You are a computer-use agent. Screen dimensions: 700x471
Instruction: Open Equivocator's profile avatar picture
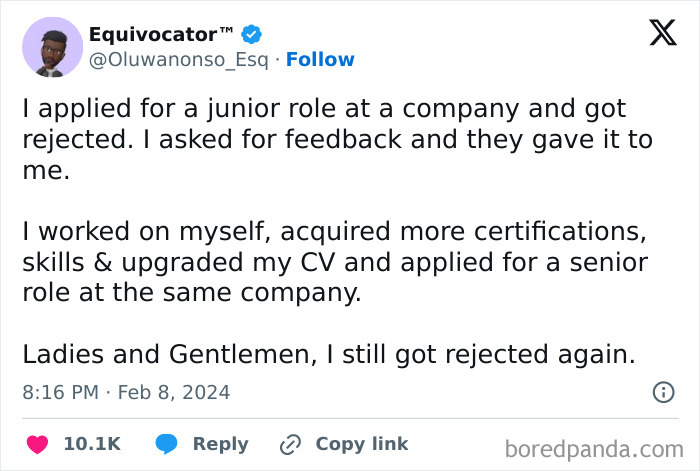pos(52,47)
